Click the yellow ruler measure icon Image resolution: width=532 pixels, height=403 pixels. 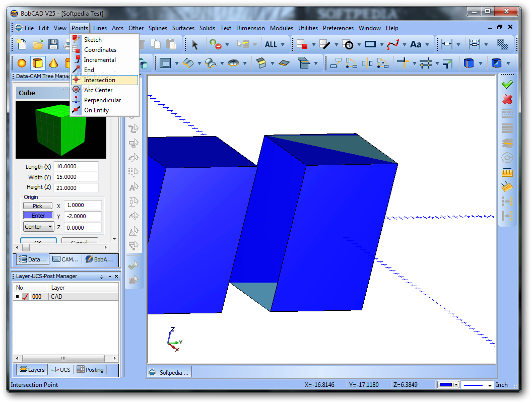coord(507,173)
